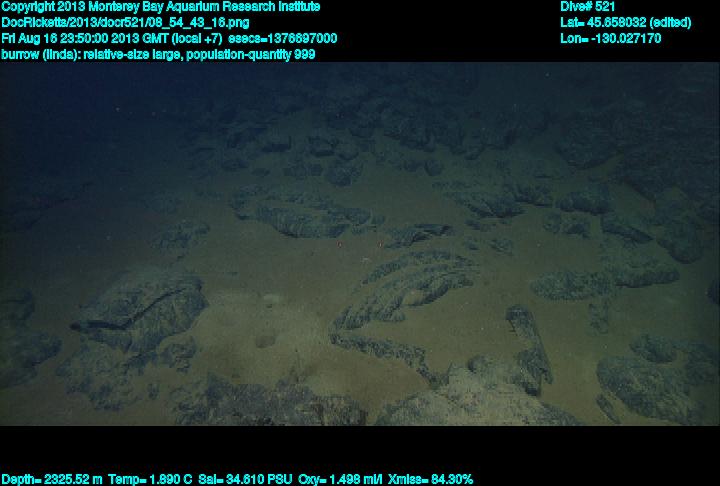The height and width of the screenshot is (486, 720).
Task: Click the 'Oxy= 1.498 ml/l' reading
Action: click(340, 480)
